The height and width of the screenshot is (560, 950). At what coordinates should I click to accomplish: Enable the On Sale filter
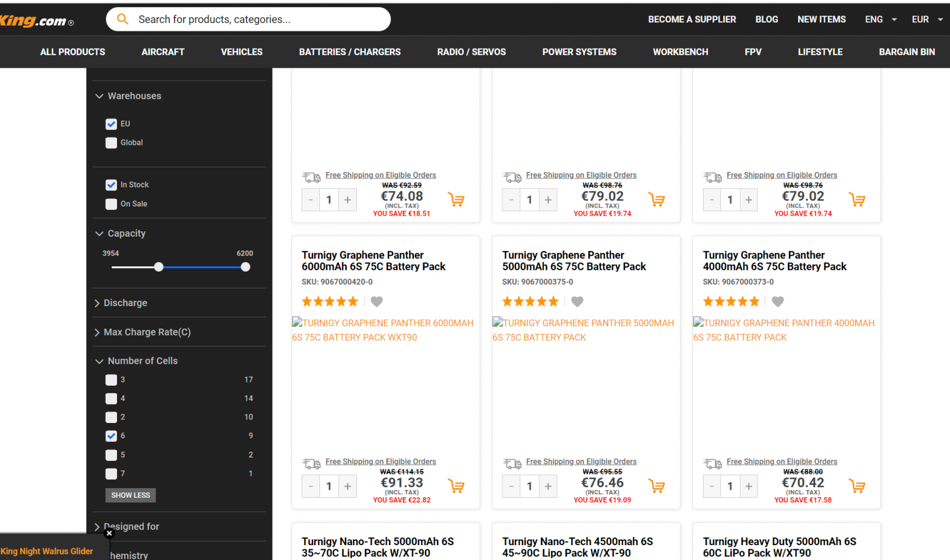tap(111, 204)
